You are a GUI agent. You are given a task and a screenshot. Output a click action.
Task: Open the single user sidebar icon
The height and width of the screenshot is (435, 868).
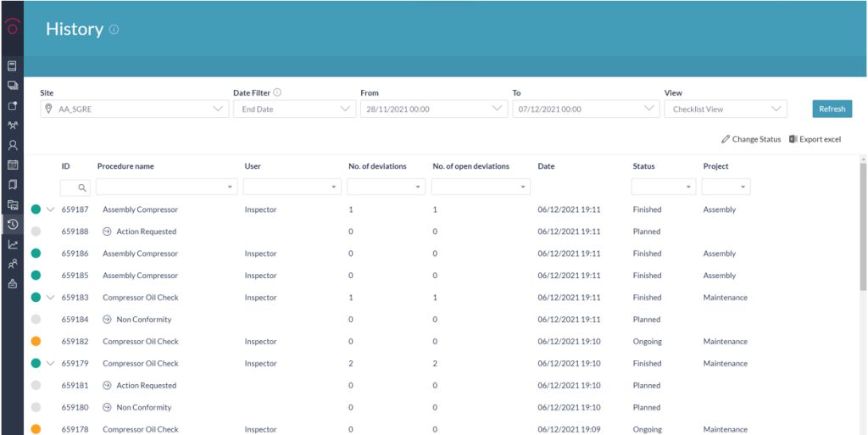(12, 145)
